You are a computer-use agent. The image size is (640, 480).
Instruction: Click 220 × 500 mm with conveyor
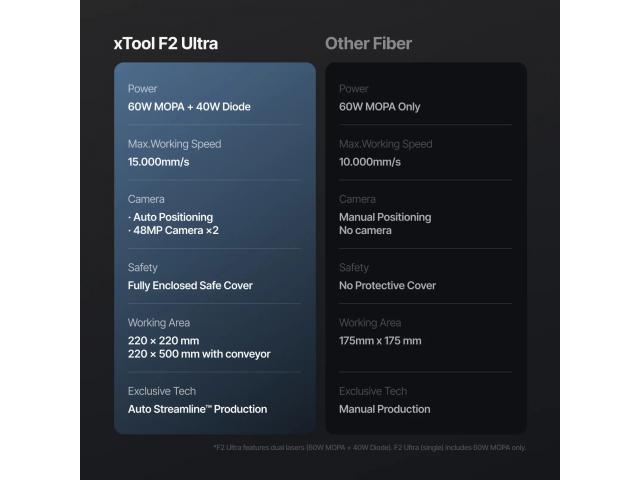point(199,354)
